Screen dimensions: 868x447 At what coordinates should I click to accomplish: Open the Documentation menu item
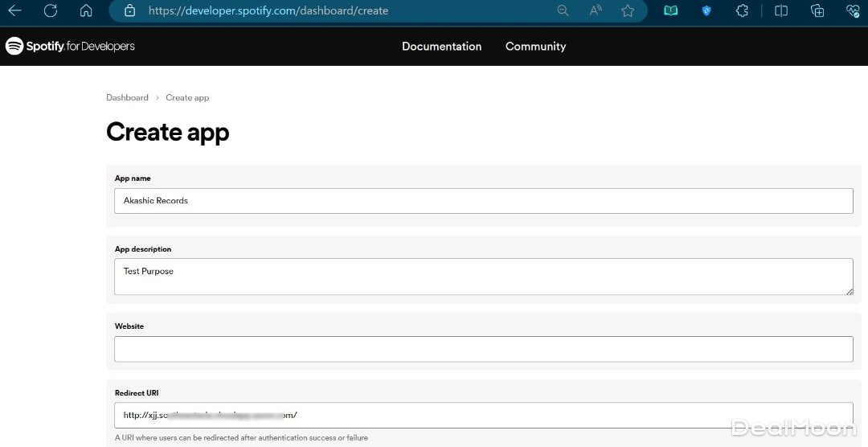[441, 47]
